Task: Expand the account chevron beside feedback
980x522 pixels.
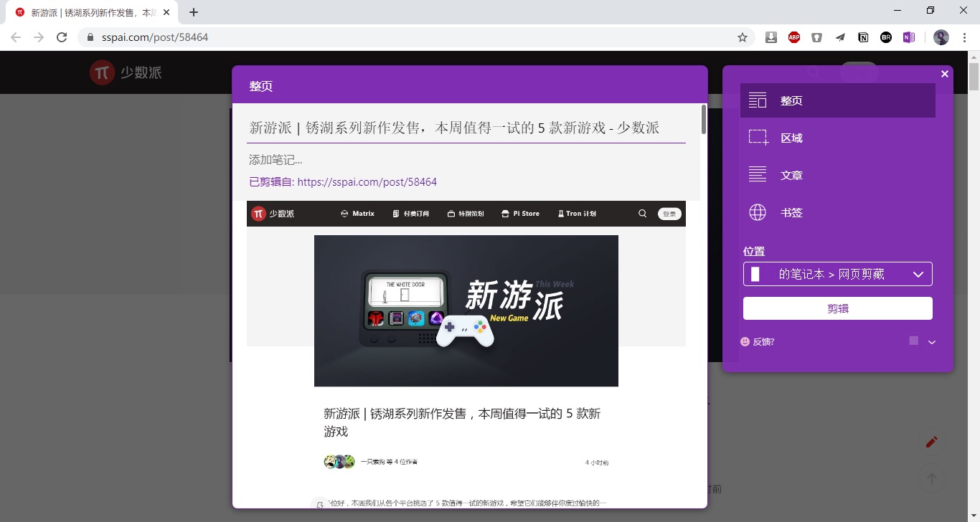Action: click(x=932, y=342)
